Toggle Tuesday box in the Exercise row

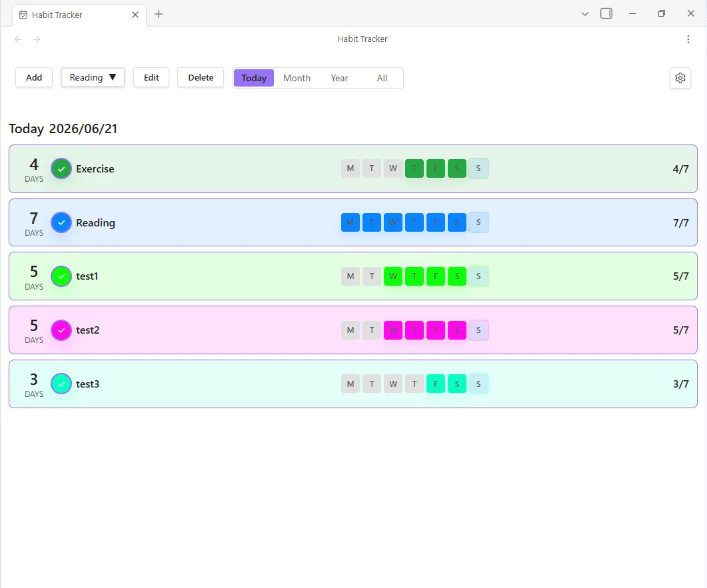pos(372,168)
